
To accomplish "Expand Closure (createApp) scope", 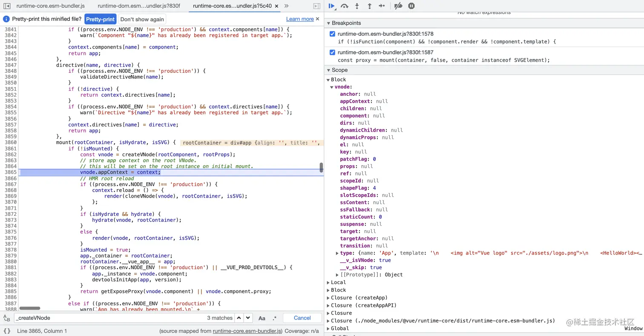I will (328, 298).
